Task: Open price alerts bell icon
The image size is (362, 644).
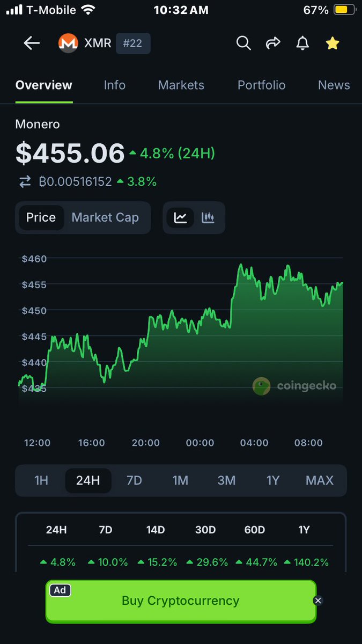Action: [303, 43]
